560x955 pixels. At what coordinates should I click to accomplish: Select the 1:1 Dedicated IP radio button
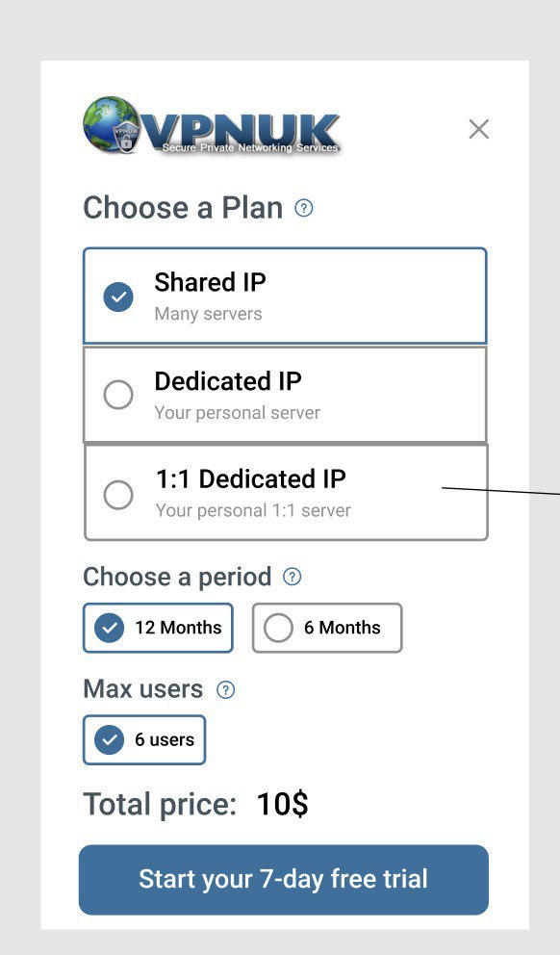tap(118, 494)
